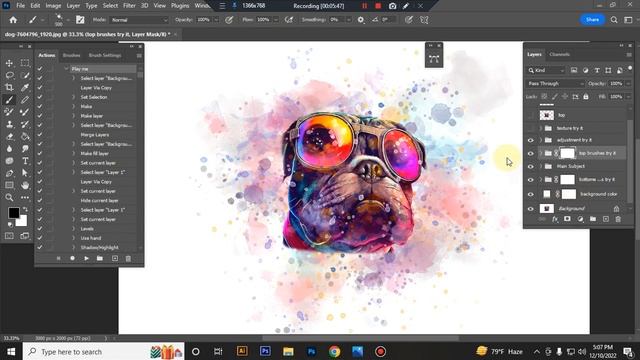Open smoothing options gear icon
The width and height of the screenshot is (640, 360).
361,20
